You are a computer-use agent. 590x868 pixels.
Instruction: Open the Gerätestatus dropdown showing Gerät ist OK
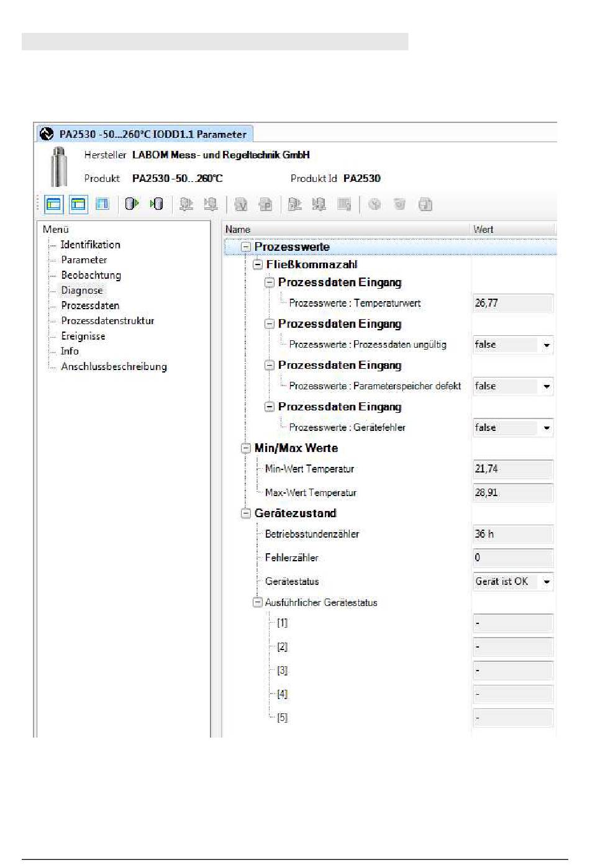tap(547, 582)
